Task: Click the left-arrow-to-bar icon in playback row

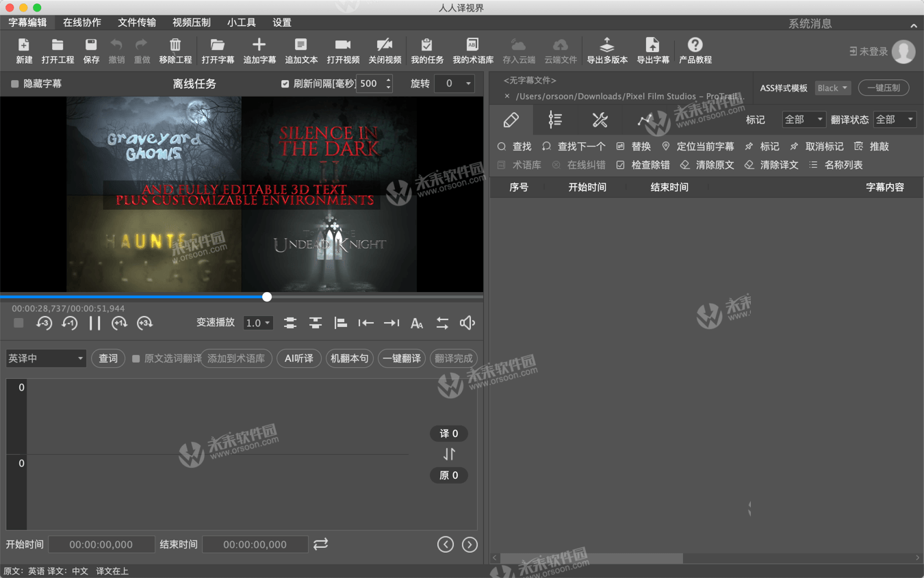Action: [x=366, y=323]
